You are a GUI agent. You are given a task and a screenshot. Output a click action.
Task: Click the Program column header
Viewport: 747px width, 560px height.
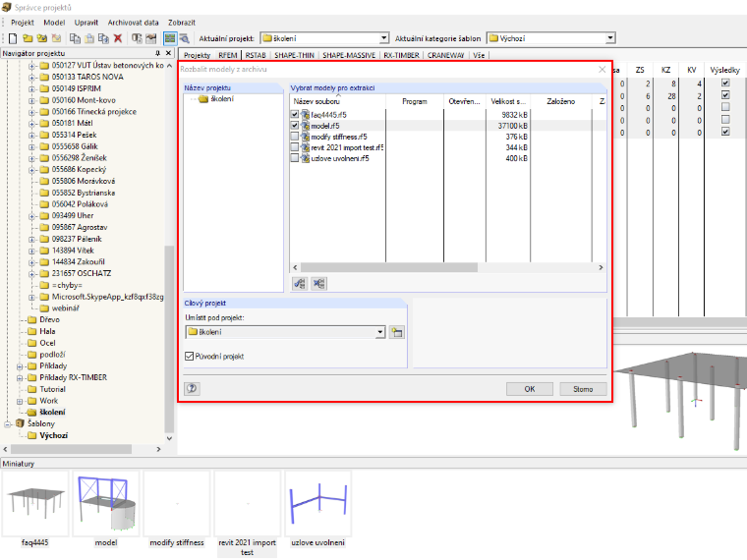pyautogui.click(x=415, y=101)
